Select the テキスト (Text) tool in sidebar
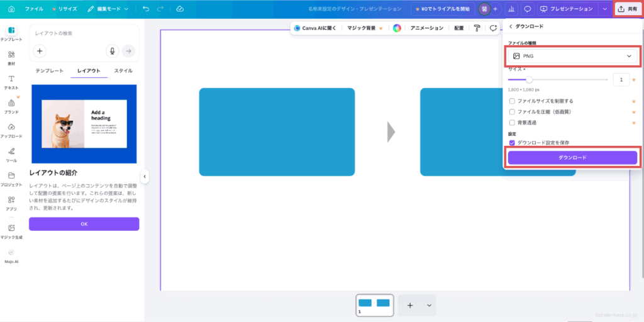 pos(11,82)
